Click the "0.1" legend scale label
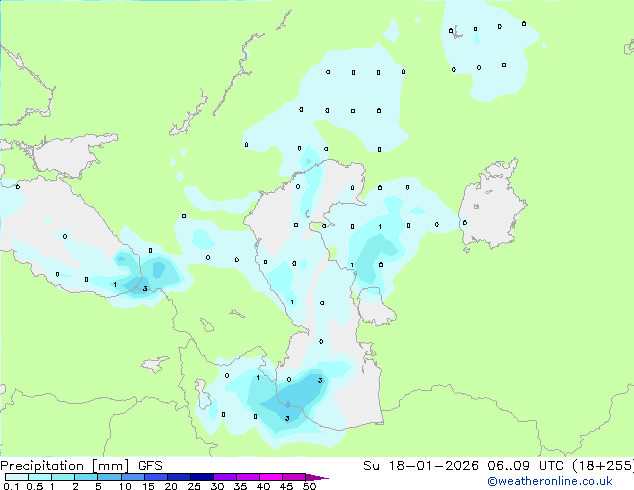 [11, 486]
